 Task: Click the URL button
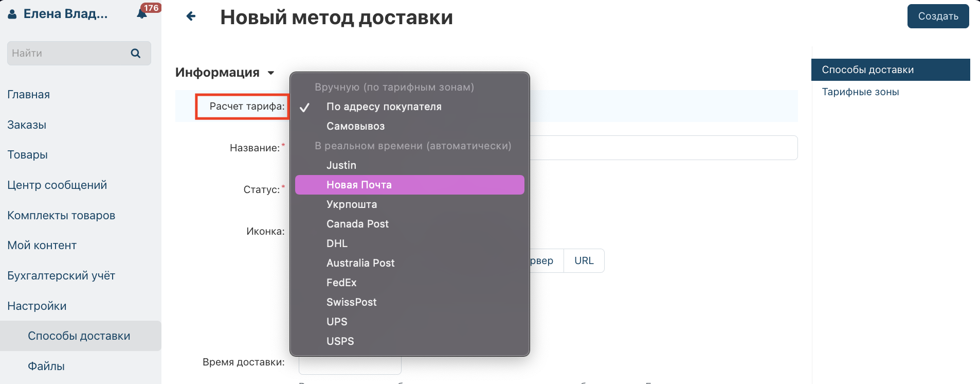(x=584, y=261)
